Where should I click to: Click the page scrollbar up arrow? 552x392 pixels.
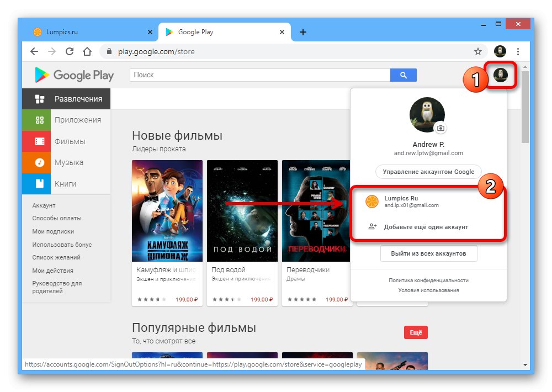(x=526, y=67)
